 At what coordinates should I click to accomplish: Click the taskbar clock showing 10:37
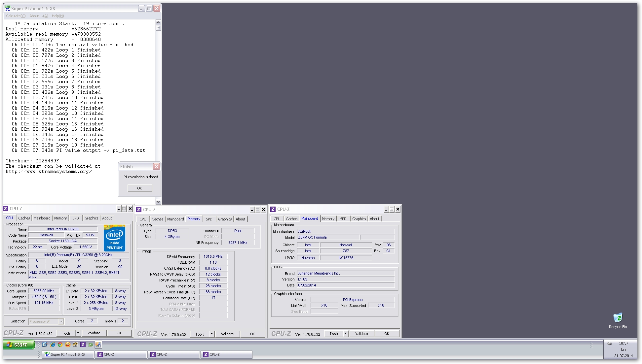pyautogui.click(x=623, y=344)
